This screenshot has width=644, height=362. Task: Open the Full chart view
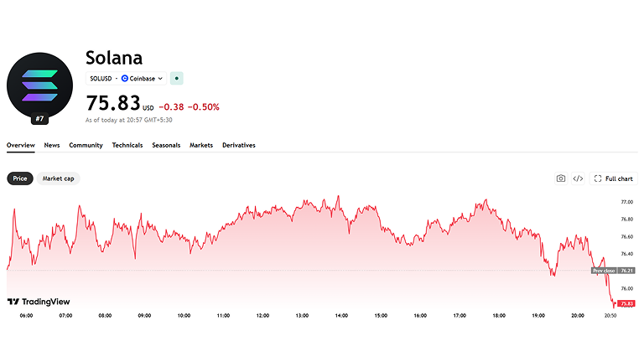pyautogui.click(x=614, y=178)
